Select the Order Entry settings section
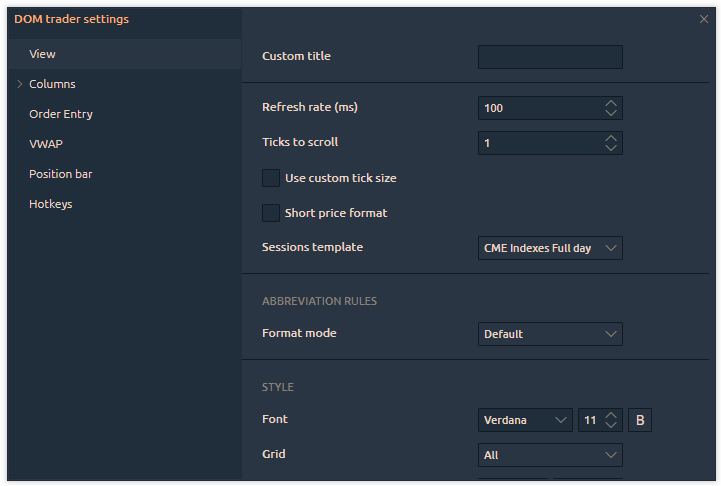721x486 pixels. click(x=61, y=114)
